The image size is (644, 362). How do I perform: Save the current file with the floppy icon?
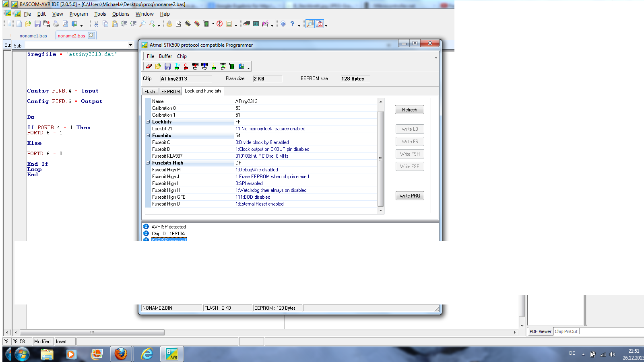37,24
